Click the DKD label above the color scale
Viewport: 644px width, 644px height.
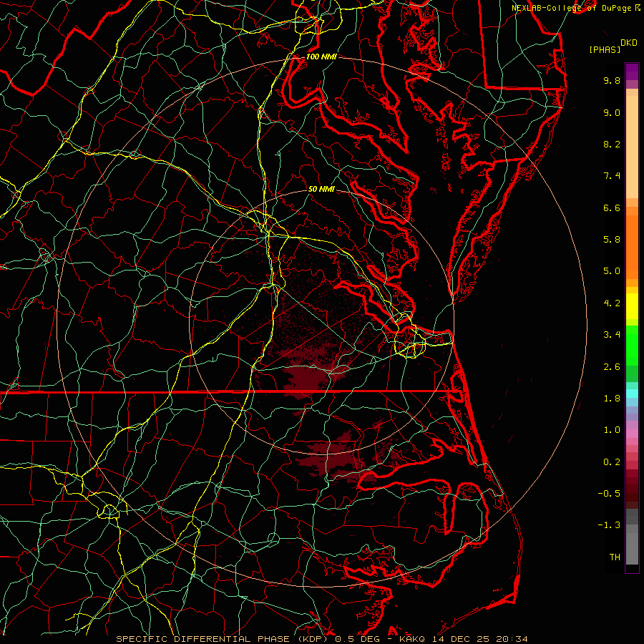(628, 43)
